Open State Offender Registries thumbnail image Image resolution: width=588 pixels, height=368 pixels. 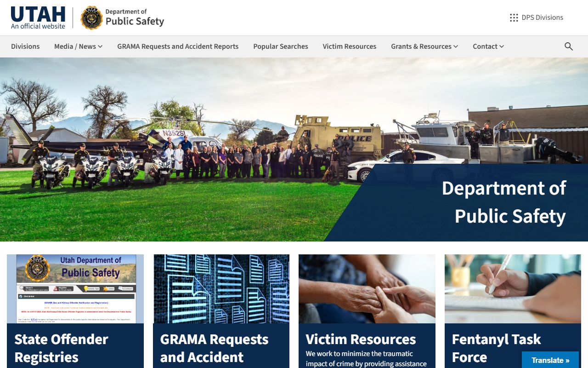tap(75, 289)
